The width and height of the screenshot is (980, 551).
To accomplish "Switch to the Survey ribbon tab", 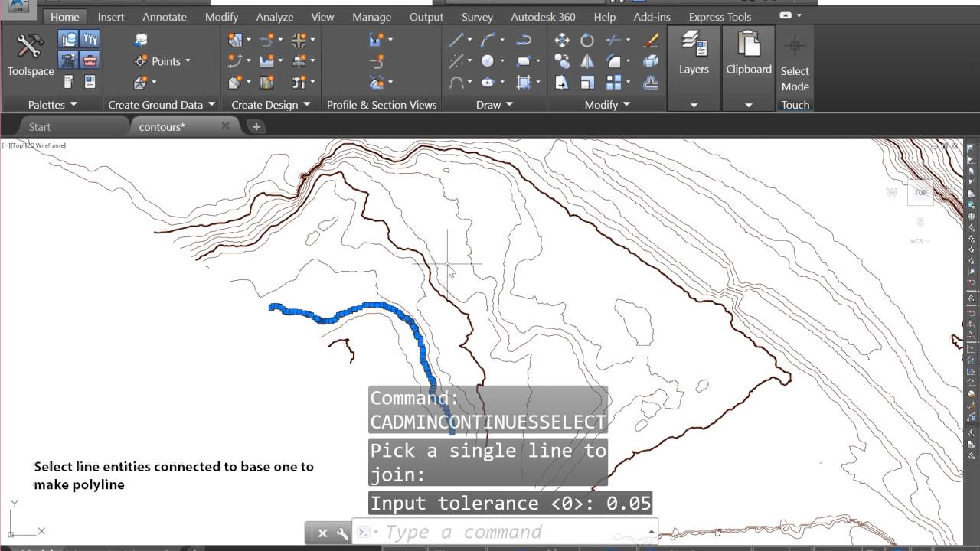I will 478,17.
